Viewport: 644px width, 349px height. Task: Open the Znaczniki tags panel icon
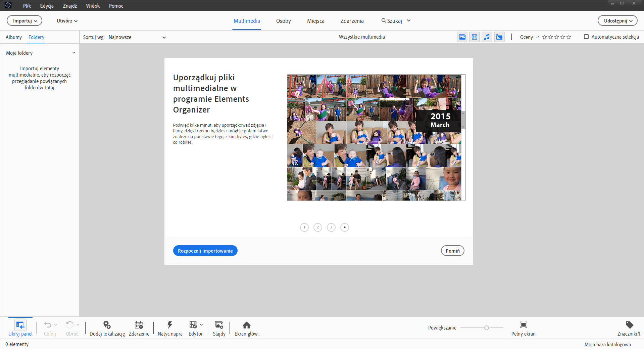[x=630, y=325]
